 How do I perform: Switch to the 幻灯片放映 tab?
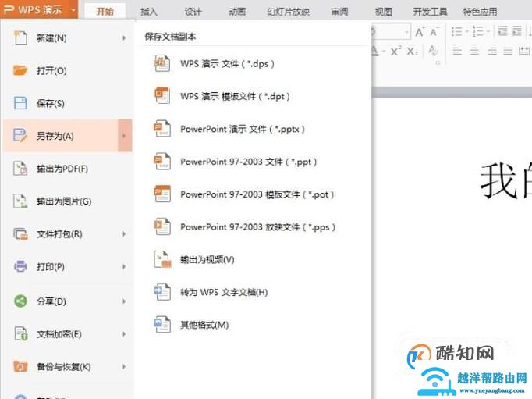pyautogui.click(x=288, y=12)
